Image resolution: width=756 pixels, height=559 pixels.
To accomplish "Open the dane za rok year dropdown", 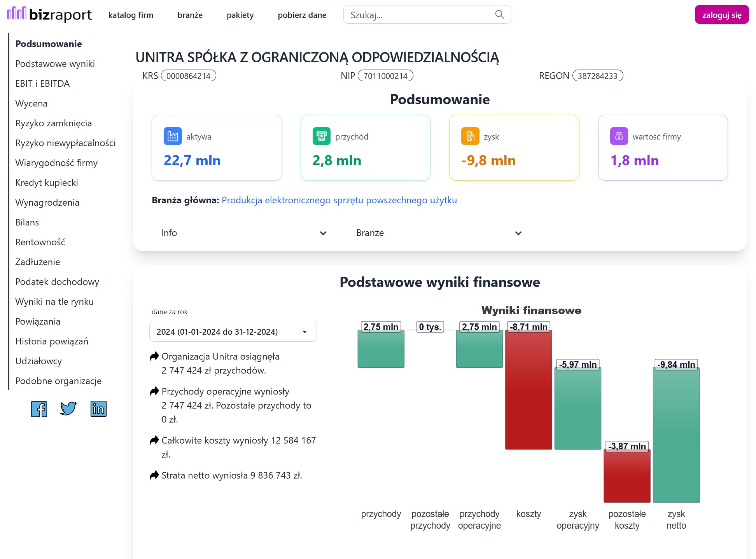I will [233, 332].
